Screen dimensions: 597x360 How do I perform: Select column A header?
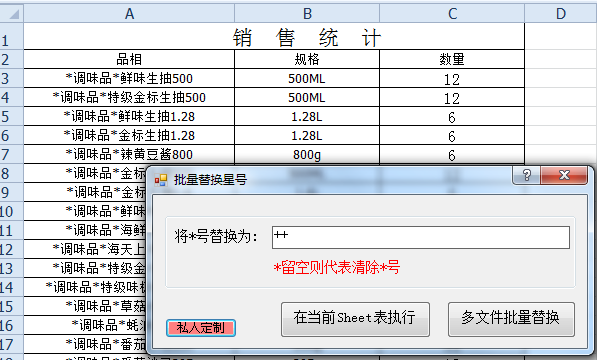(129, 14)
